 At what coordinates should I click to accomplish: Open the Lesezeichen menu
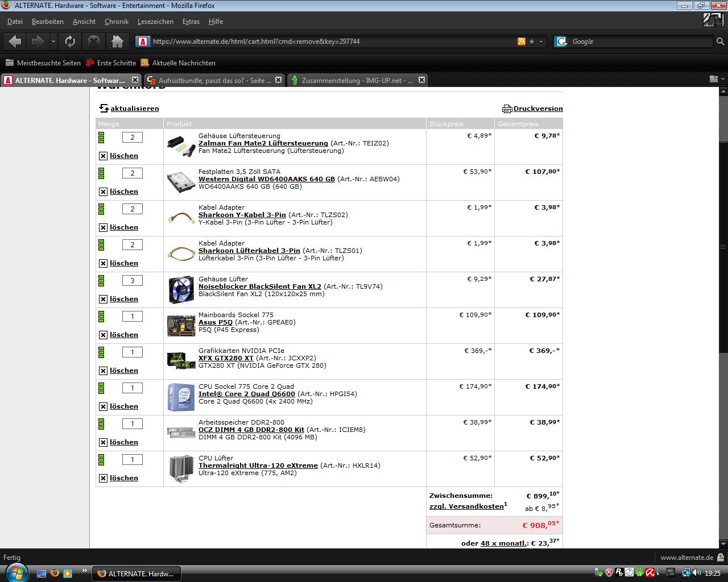[x=155, y=22]
